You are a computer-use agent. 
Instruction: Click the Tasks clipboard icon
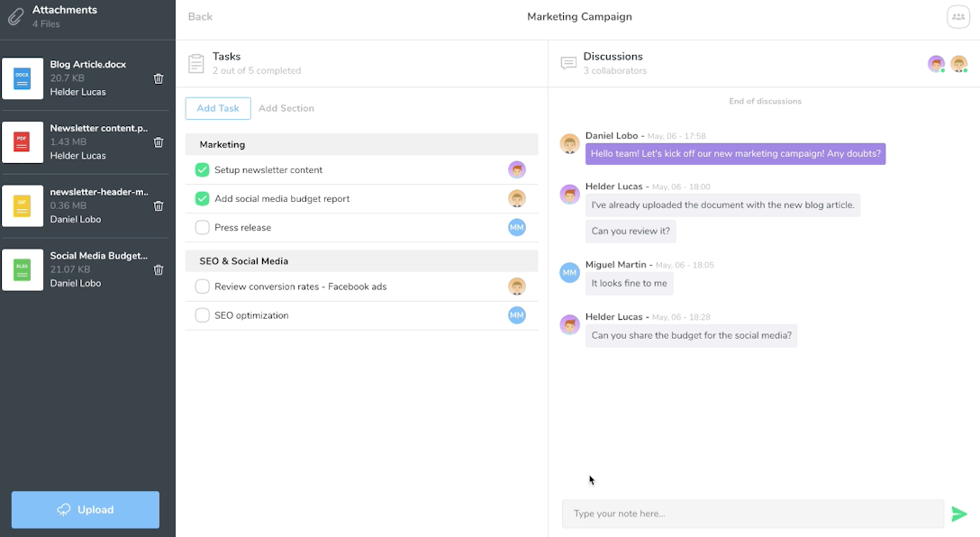click(x=197, y=63)
